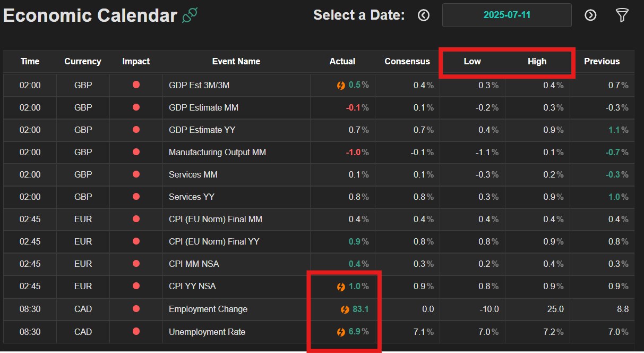Advance to next date with right arrow

pos(590,15)
